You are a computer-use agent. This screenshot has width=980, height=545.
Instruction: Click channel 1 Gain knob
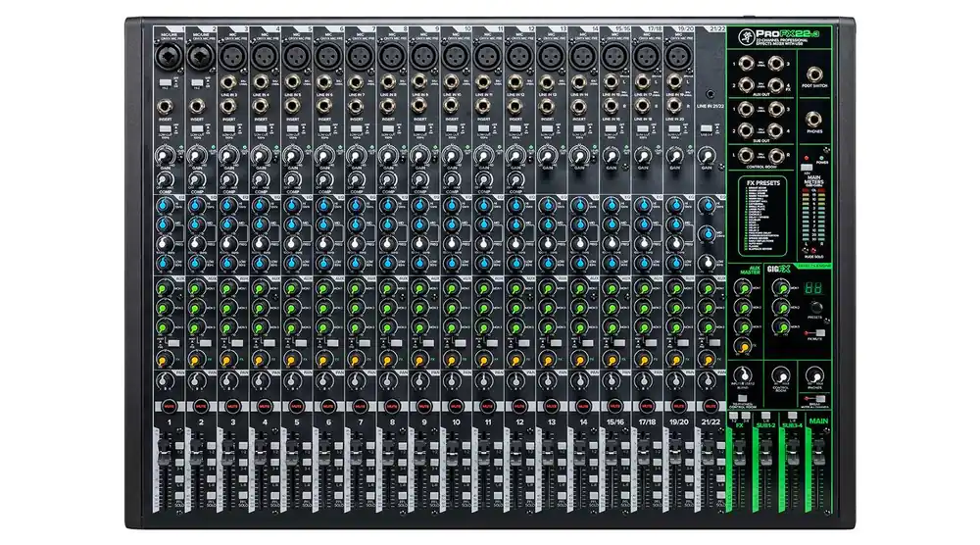pos(165,155)
